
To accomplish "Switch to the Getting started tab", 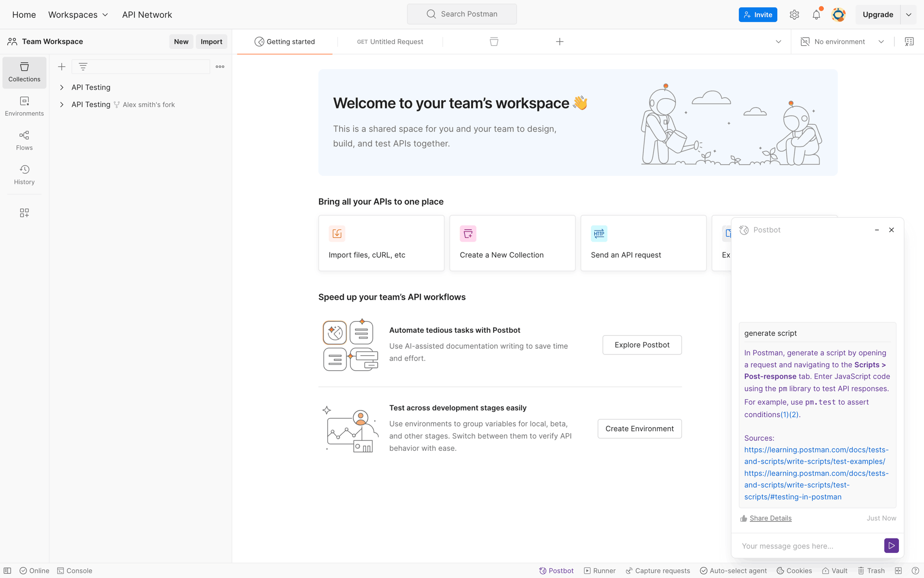I will pos(284,41).
